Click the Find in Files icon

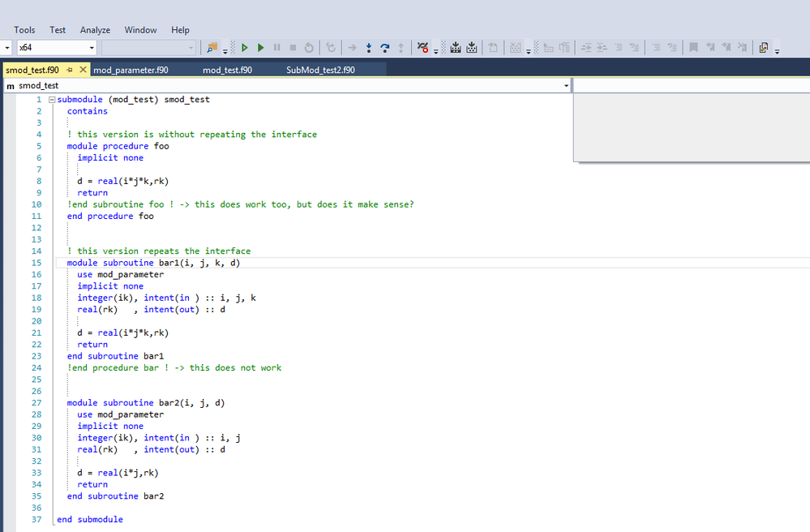point(212,48)
